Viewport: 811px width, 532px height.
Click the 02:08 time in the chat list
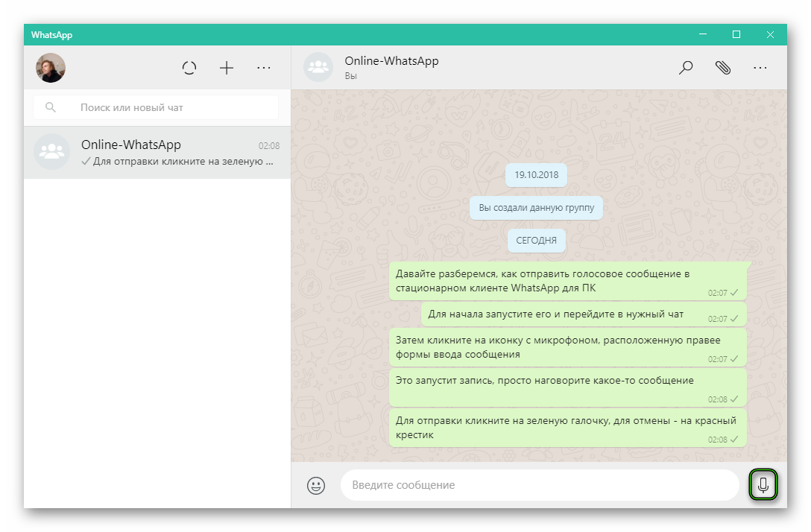coord(269,146)
